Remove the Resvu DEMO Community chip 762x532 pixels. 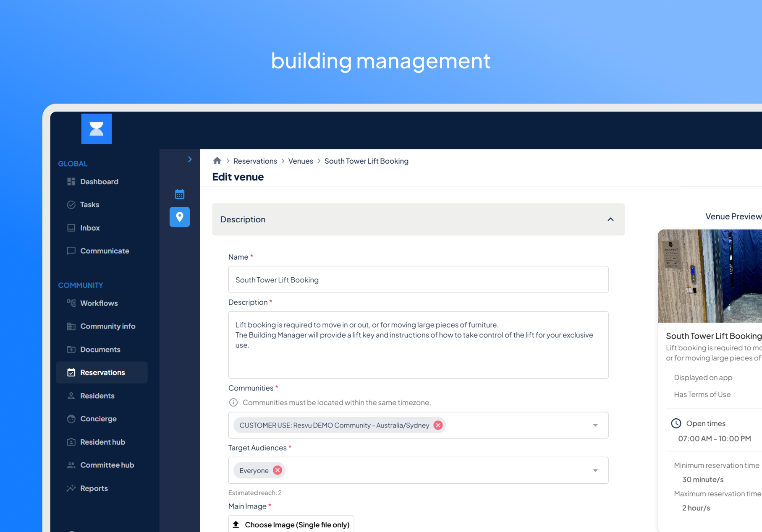coord(438,425)
